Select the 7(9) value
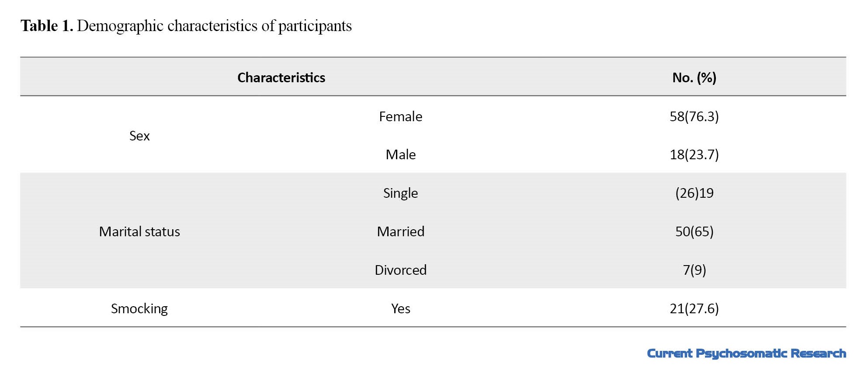Image resolution: width=868 pixels, height=371 pixels. (x=694, y=270)
